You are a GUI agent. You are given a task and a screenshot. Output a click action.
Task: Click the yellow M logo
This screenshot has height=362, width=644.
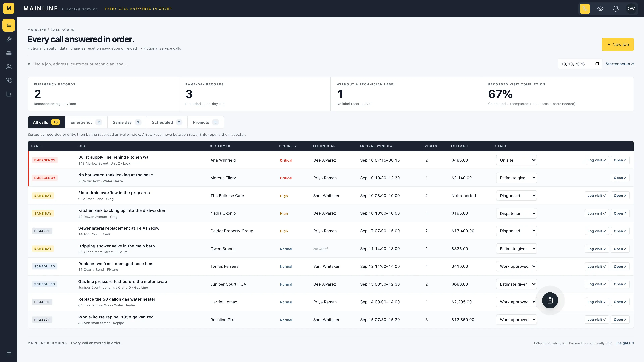click(9, 9)
